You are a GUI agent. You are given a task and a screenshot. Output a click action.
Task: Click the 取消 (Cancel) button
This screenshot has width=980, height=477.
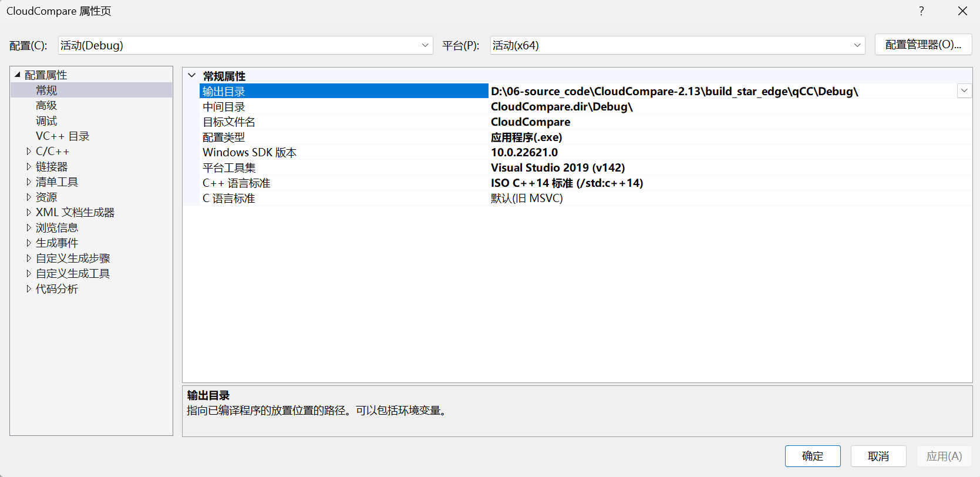point(878,456)
